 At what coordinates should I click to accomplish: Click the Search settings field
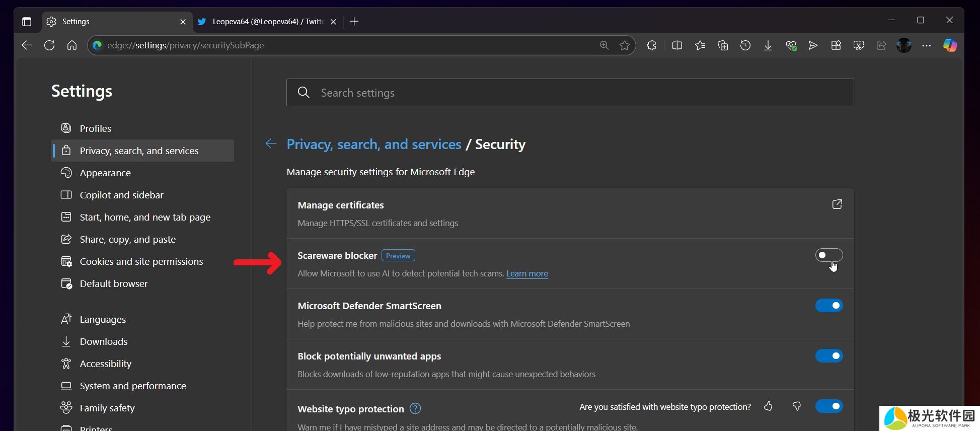570,93
